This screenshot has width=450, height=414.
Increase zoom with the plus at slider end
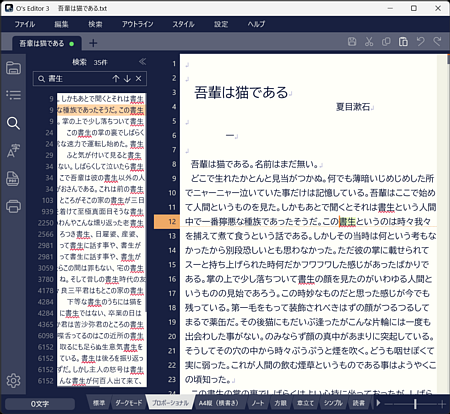point(443,404)
